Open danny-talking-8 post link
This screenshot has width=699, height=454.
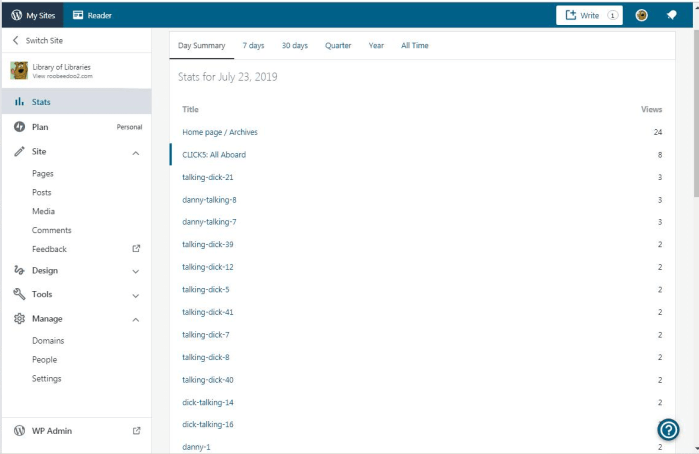[x=209, y=200]
